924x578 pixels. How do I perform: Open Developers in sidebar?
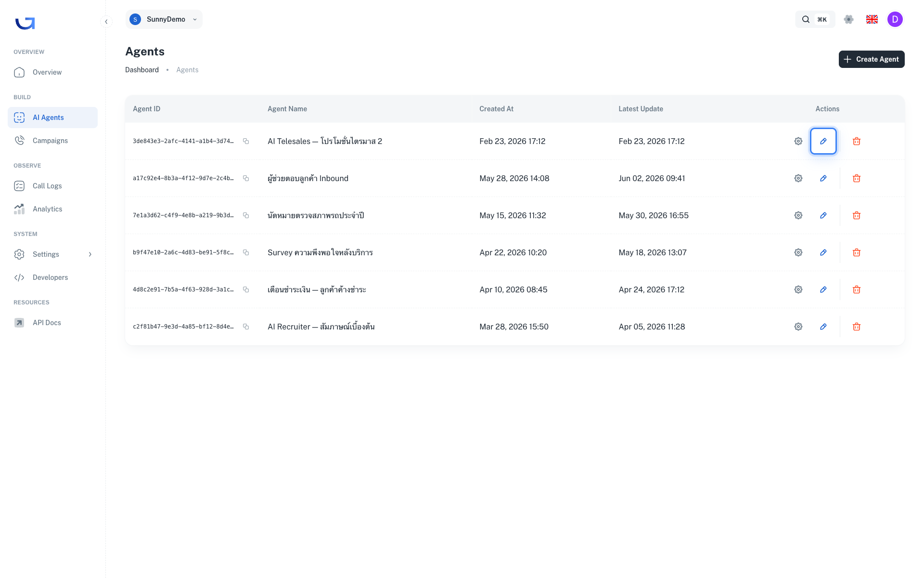coord(53,277)
